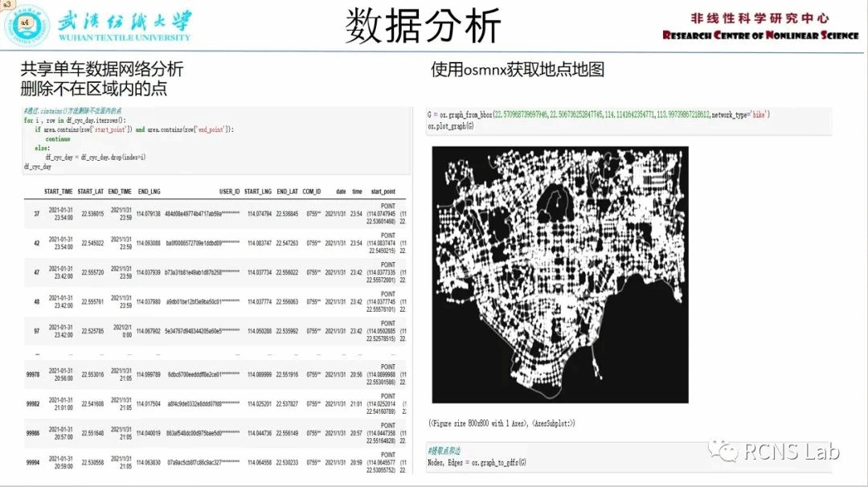Click the WeChat icon beside RCNS Lab

(729, 452)
